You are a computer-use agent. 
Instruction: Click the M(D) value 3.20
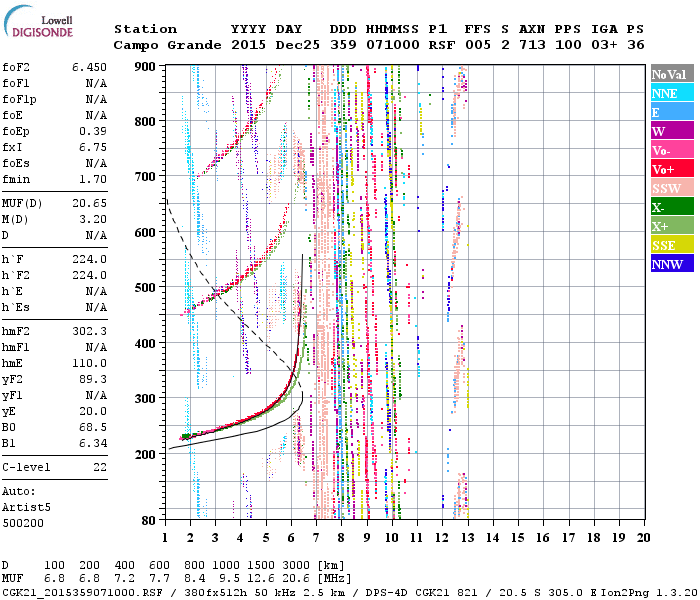point(93,219)
